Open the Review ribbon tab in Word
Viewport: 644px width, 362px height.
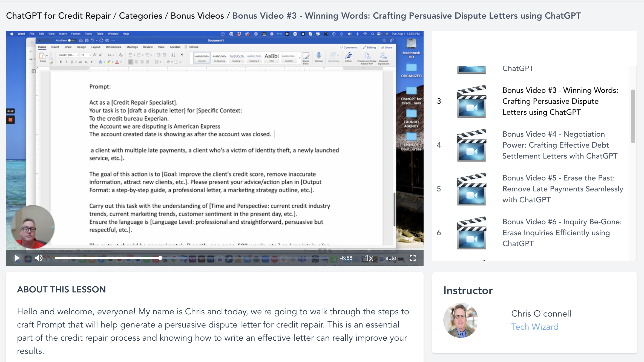coord(148,47)
